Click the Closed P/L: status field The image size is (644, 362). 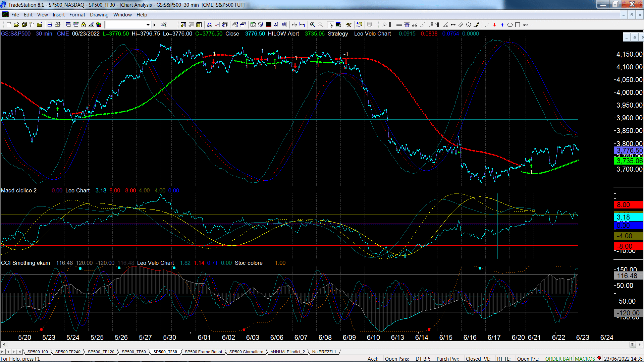(478, 359)
